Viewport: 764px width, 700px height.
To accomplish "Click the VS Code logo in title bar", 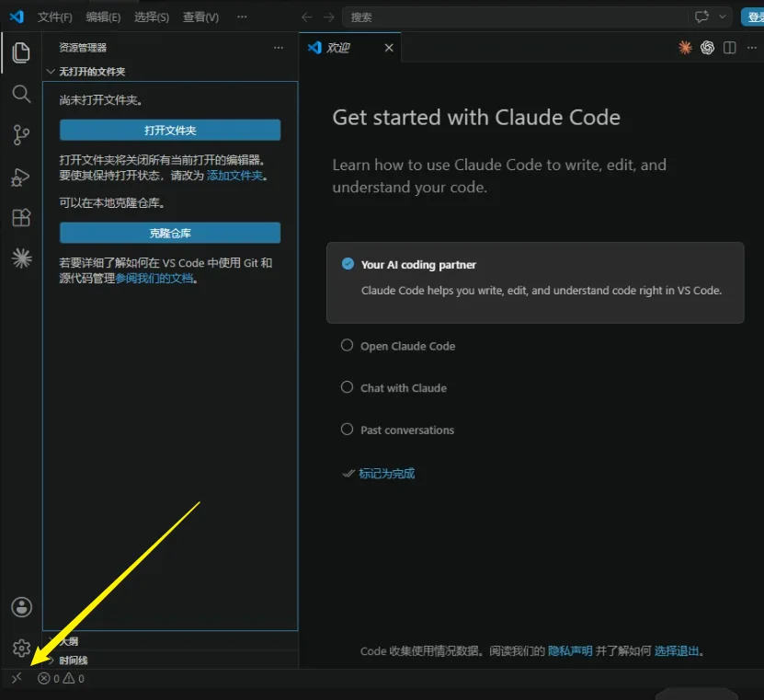I will pos(17,17).
